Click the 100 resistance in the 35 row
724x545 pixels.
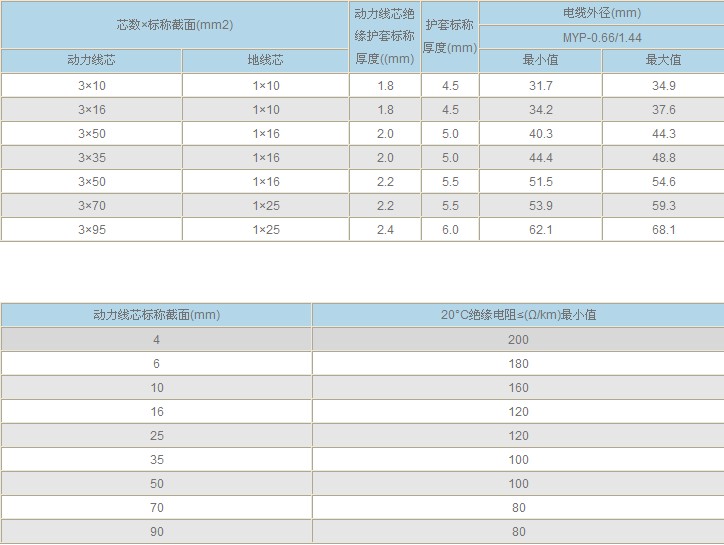click(x=518, y=460)
